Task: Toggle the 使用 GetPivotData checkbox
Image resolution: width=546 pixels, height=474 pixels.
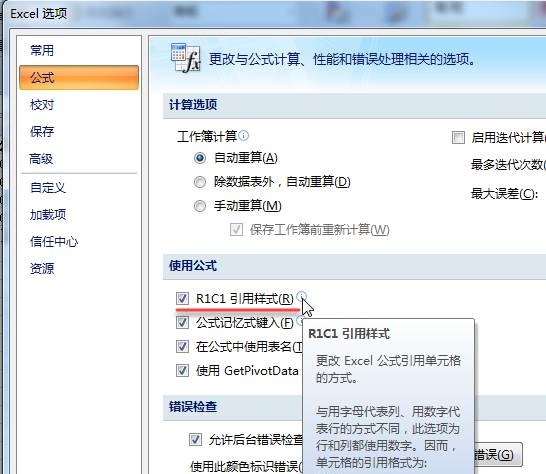Action: 182,371
